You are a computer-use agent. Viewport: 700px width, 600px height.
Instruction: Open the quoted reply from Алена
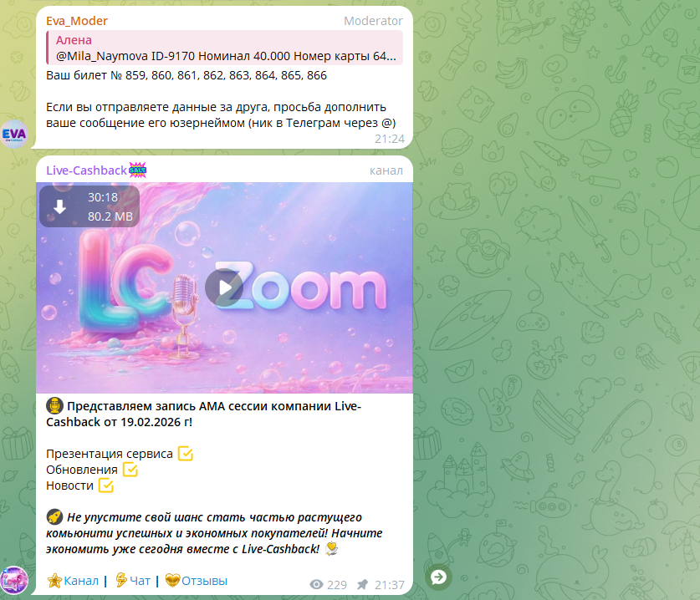coord(225,48)
